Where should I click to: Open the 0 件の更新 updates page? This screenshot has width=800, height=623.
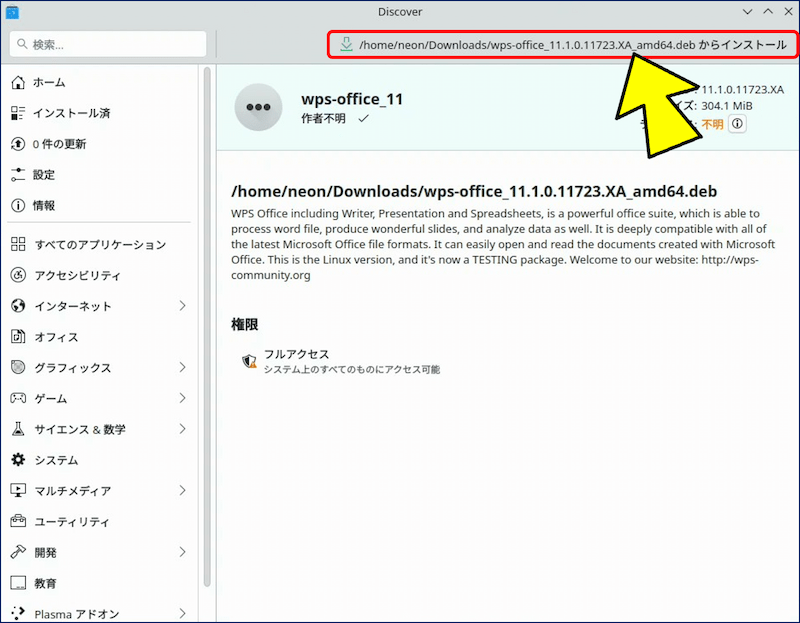[x=58, y=144]
